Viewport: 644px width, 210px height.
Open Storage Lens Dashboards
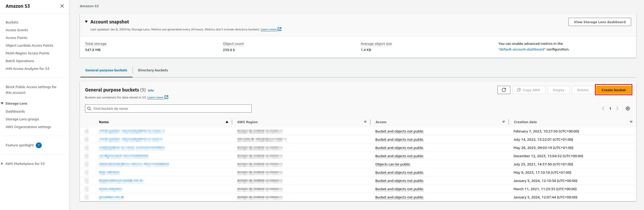pyautogui.click(x=15, y=111)
